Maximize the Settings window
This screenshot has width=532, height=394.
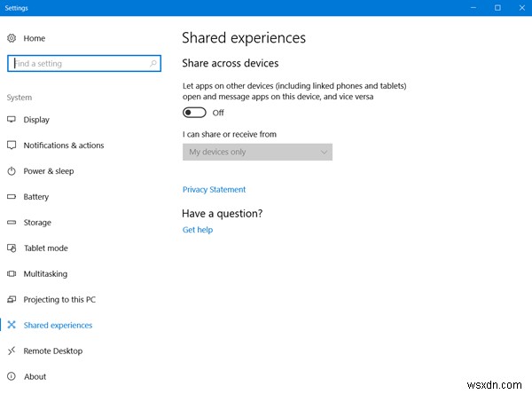497,7
